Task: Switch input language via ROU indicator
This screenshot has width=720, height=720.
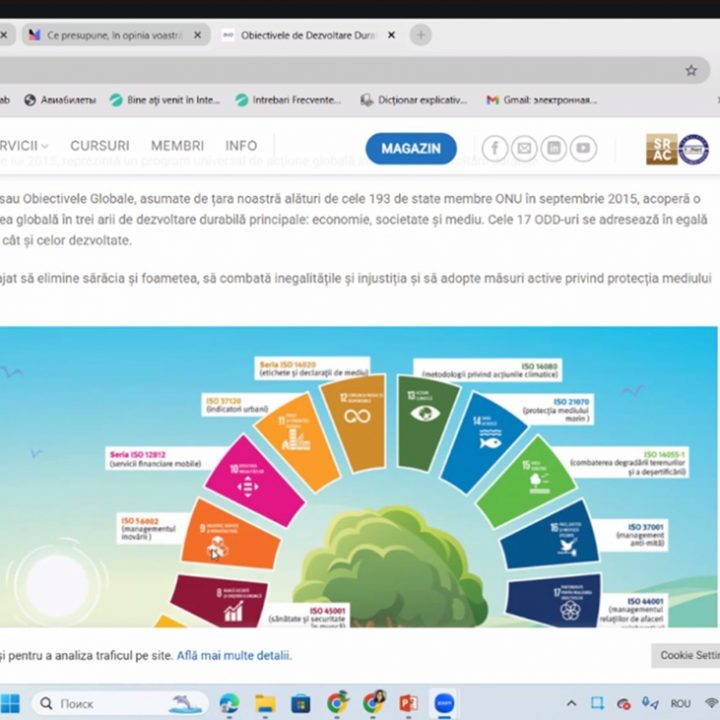Action: pyautogui.click(x=680, y=703)
